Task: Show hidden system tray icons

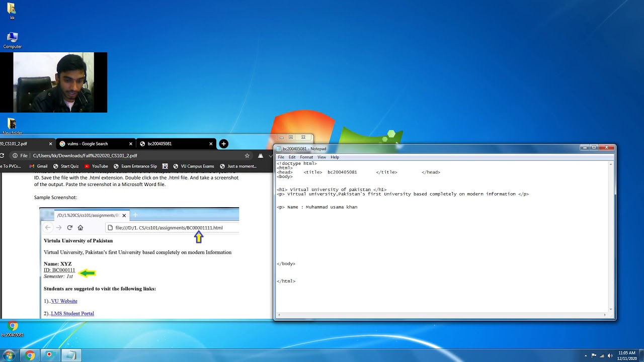Action: (x=586, y=356)
